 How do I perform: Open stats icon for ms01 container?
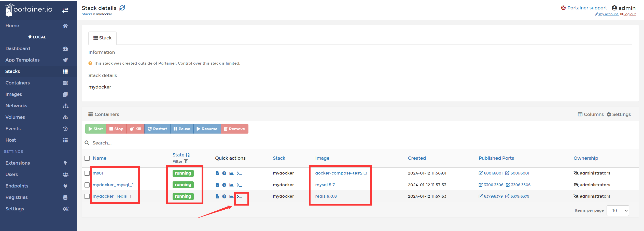pyautogui.click(x=231, y=173)
